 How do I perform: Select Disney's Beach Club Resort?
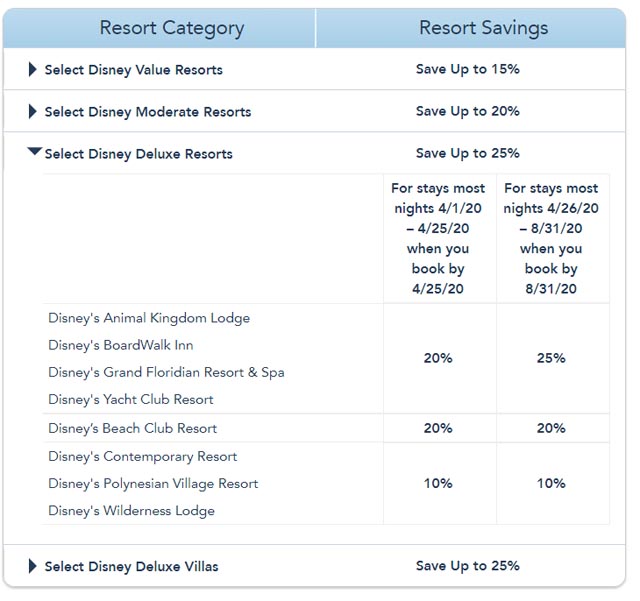(132, 428)
